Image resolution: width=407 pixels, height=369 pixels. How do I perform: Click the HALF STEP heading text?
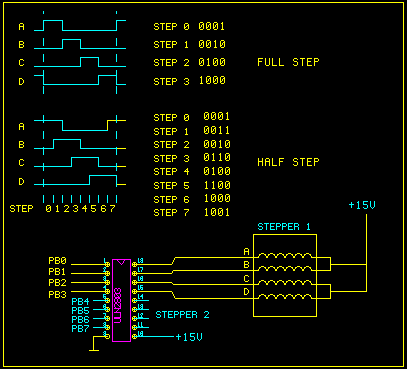(288, 162)
